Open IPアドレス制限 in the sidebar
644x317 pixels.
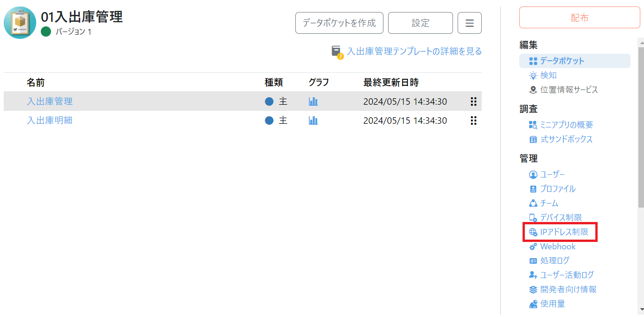564,232
